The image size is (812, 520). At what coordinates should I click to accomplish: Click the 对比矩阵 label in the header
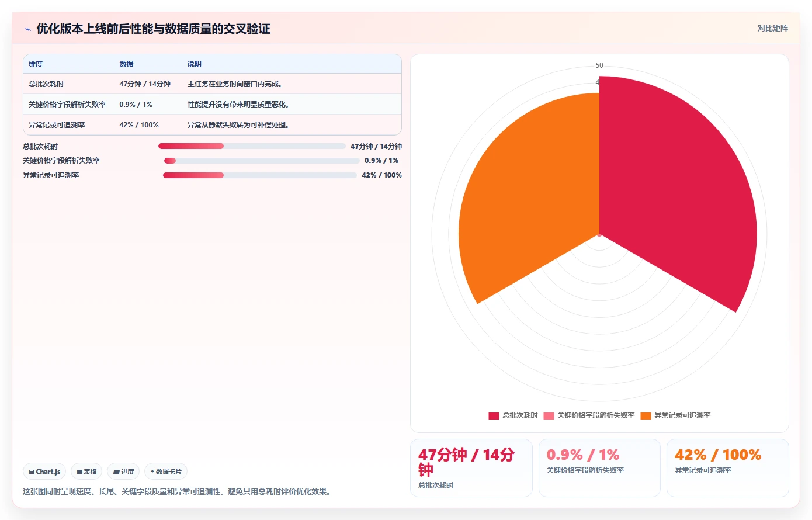[x=772, y=28]
